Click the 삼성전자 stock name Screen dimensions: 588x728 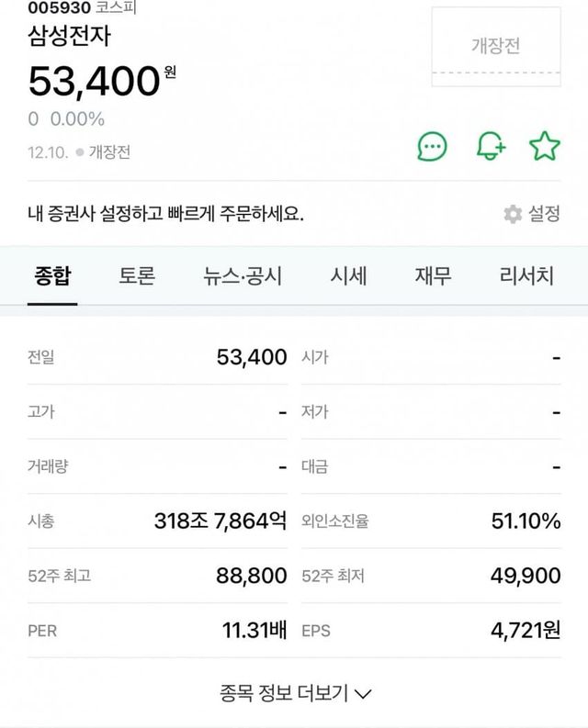69,38
